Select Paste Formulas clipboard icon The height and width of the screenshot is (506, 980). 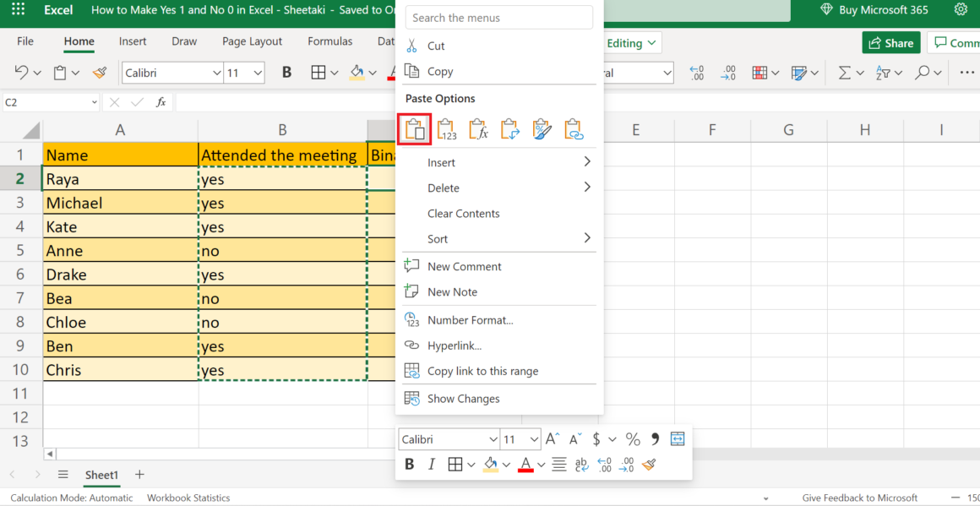pos(478,128)
